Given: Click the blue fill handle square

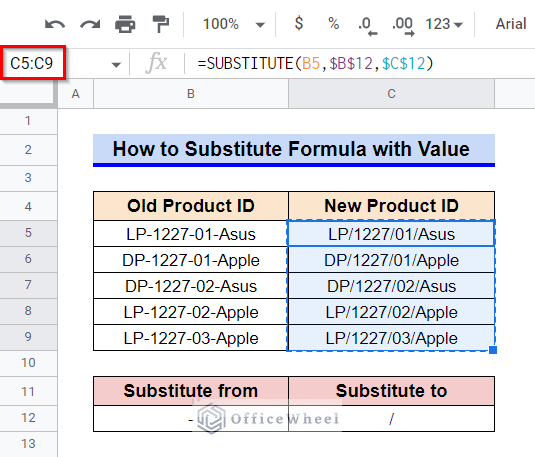Looking at the screenshot, I should tap(493, 350).
